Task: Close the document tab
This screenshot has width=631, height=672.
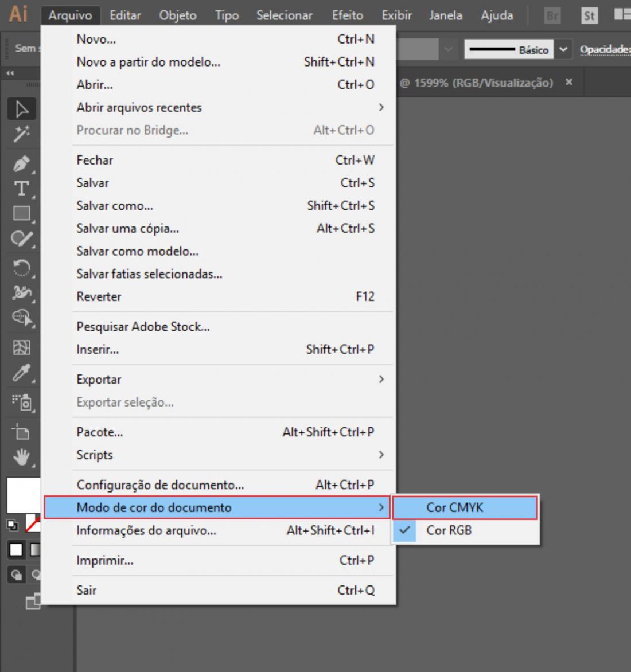Action: pos(569,83)
